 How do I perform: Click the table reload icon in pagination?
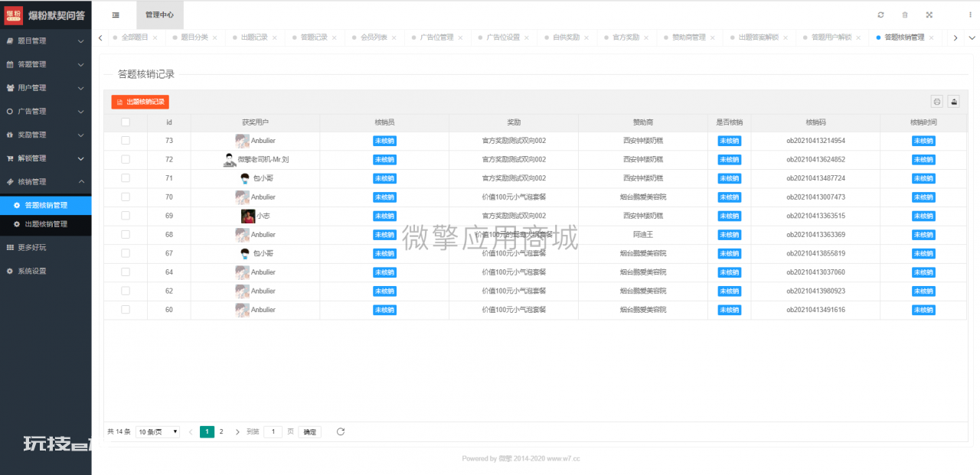341,431
